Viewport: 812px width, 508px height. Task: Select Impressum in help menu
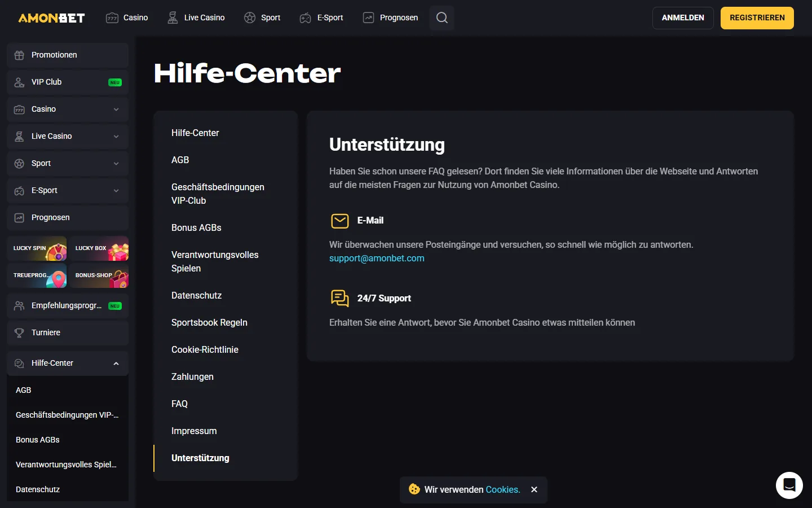194,431
